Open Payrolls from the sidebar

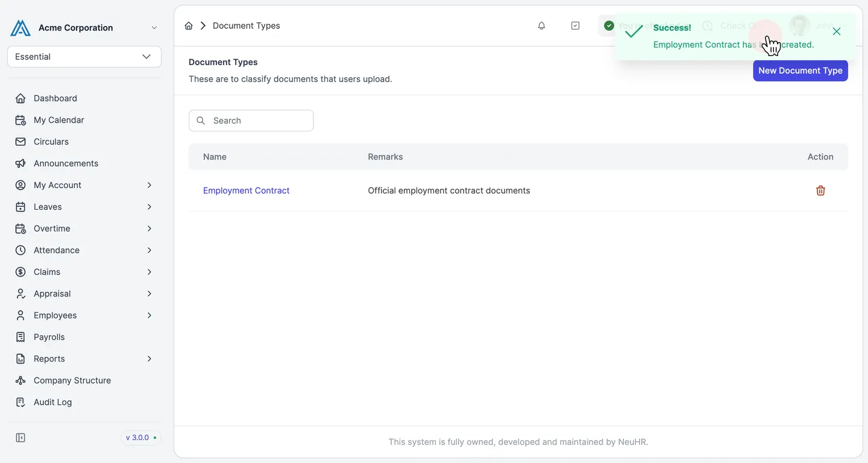tap(49, 337)
